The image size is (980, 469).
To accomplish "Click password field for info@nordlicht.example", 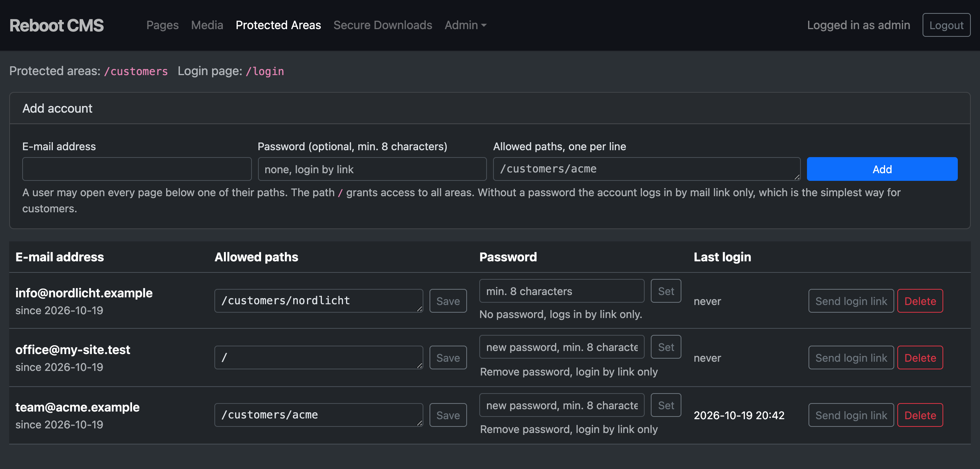I will click(x=562, y=291).
